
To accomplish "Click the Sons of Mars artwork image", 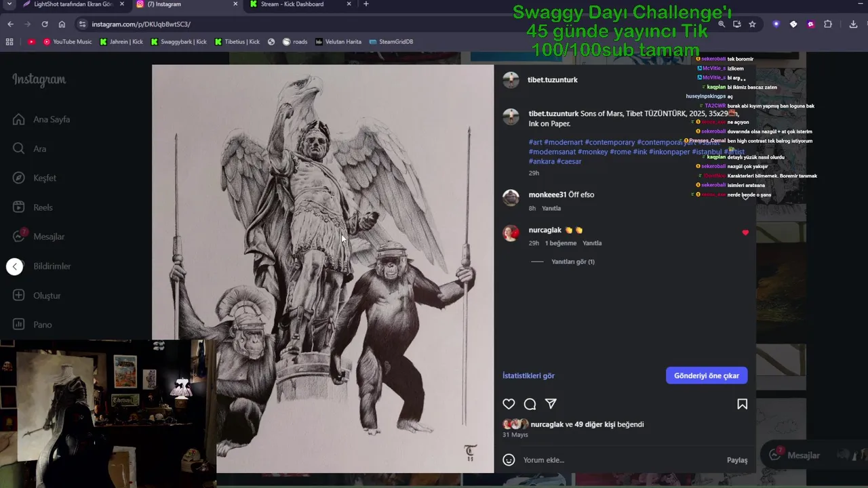I will click(323, 268).
